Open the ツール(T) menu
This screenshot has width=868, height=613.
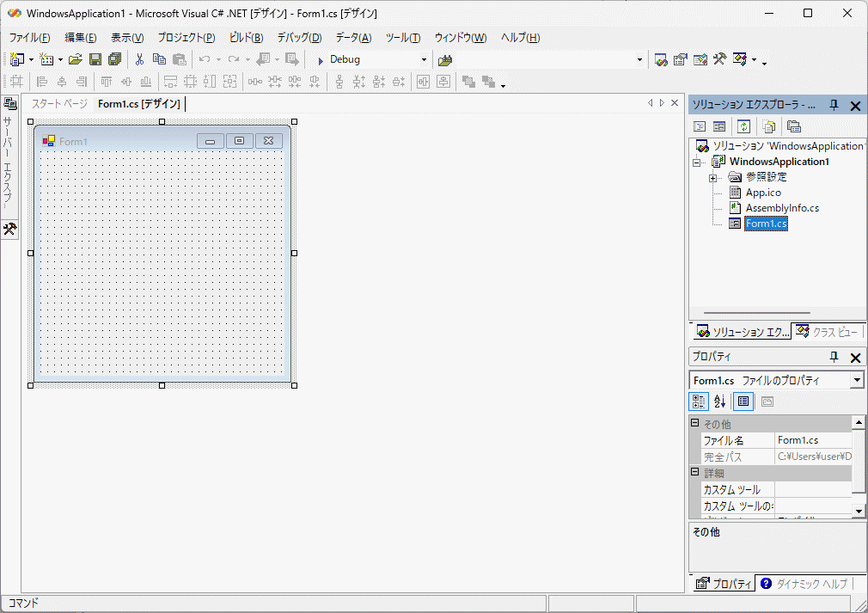coord(403,38)
